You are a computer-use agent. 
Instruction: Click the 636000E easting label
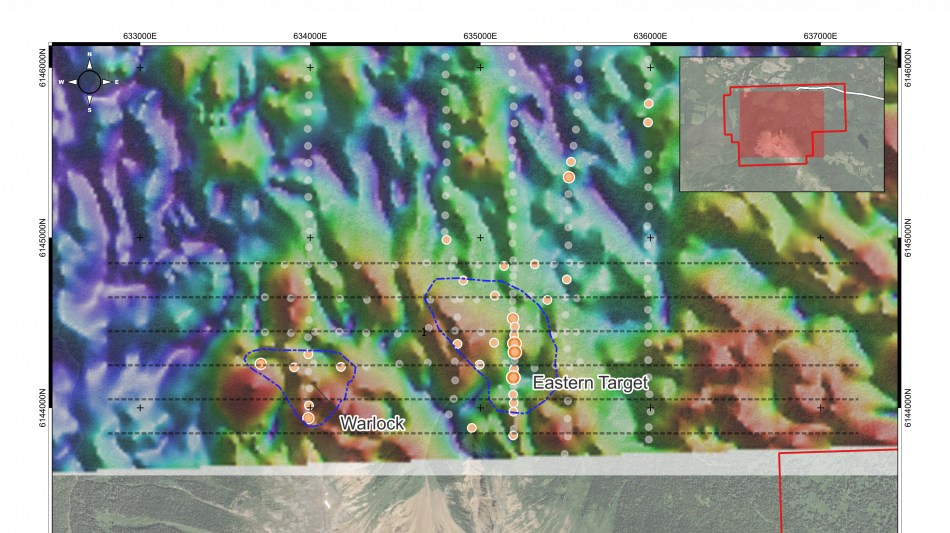click(650, 36)
